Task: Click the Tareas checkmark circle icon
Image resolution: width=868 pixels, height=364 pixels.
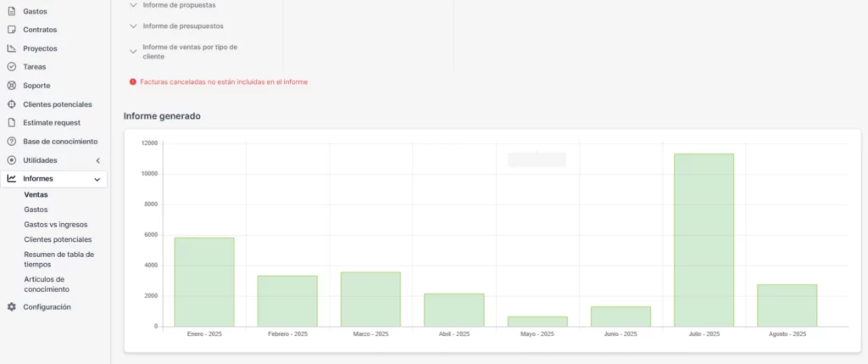Action: click(x=12, y=67)
